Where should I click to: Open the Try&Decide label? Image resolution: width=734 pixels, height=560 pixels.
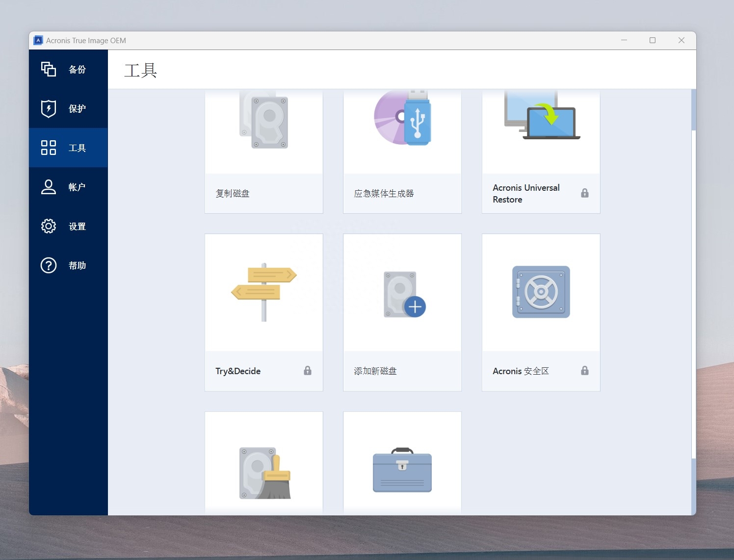pos(238,371)
